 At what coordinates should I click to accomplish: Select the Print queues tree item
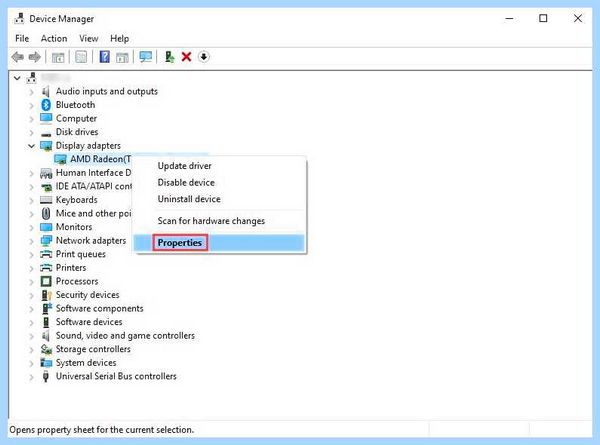[81, 254]
